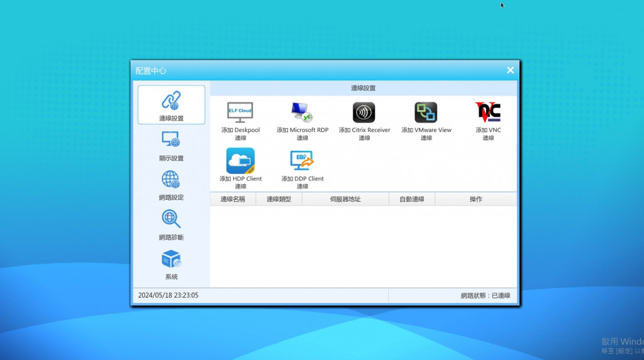The width and height of the screenshot is (644, 360).
Task: Add a VMware View connection
Action: pyautogui.click(x=426, y=121)
